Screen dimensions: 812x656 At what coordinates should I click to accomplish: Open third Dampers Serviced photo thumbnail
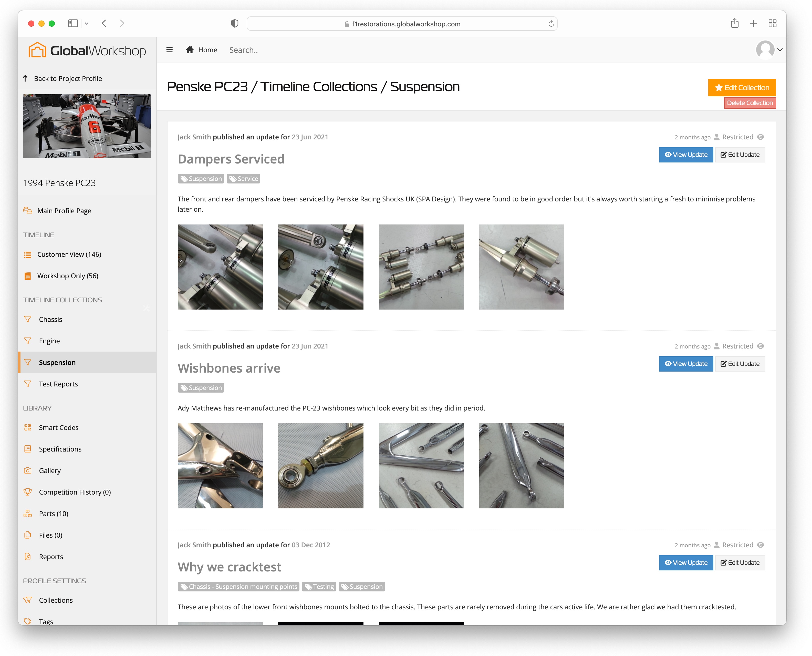(x=421, y=267)
